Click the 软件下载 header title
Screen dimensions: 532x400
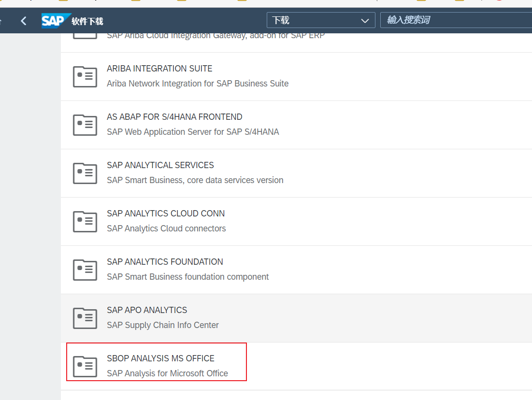87,21
